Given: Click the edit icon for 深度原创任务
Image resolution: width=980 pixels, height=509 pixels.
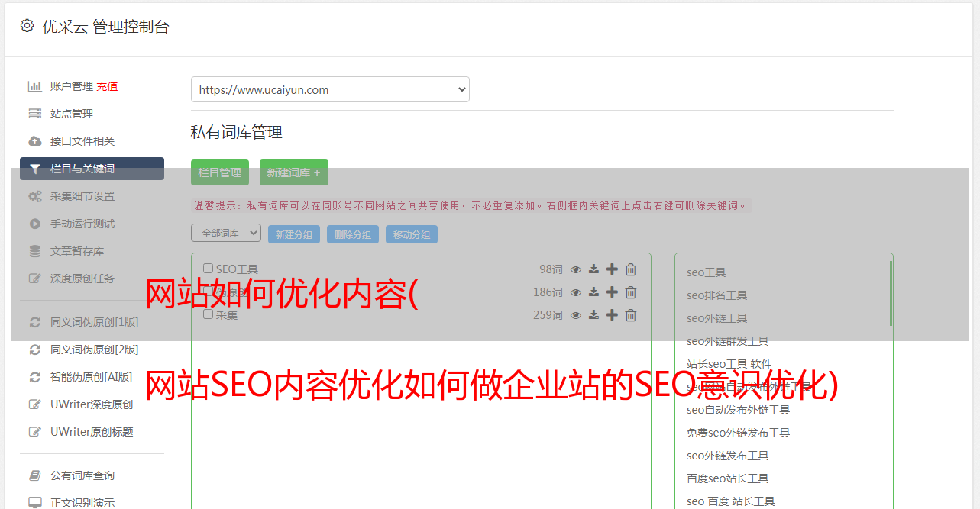Looking at the screenshot, I should click(x=35, y=279).
